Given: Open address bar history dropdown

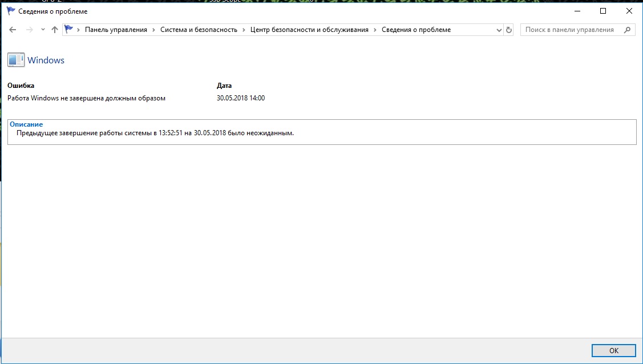Looking at the screenshot, I should [499, 30].
